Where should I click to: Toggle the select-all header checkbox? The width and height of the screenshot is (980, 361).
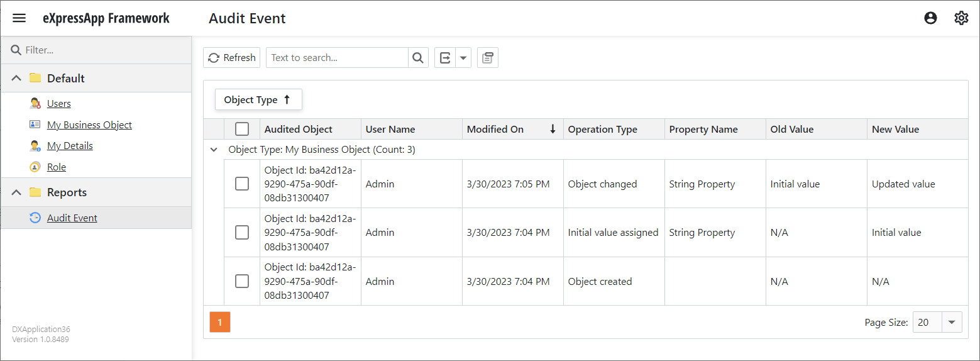(242, 129)
